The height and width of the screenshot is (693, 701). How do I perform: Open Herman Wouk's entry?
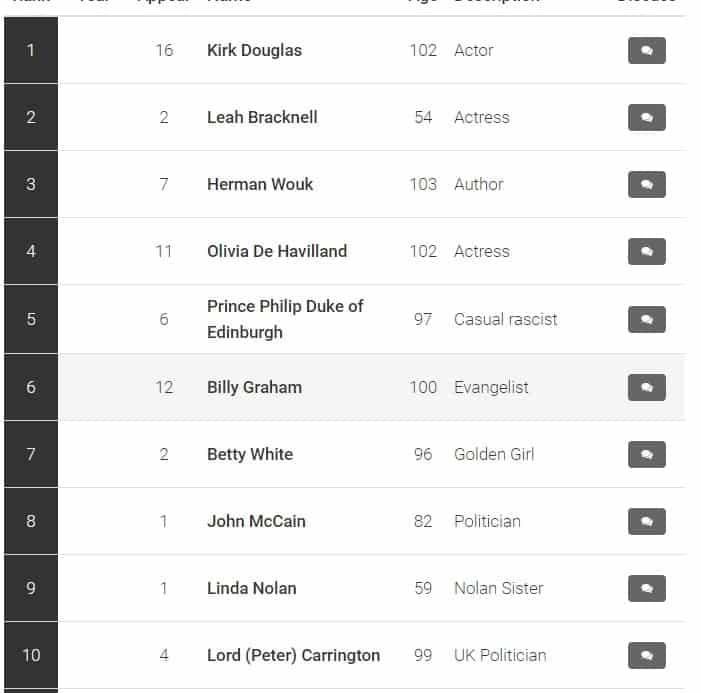tap(260, 185)
